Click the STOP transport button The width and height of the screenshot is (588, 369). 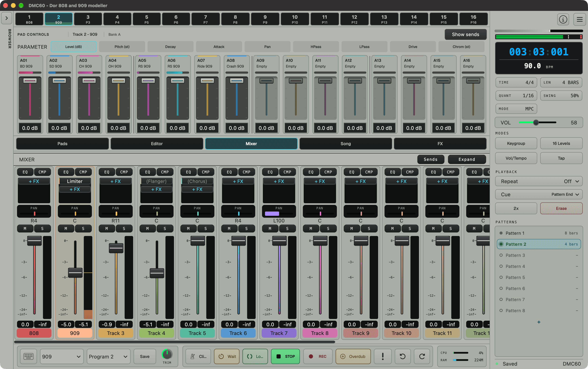click(x=285, y=356)
